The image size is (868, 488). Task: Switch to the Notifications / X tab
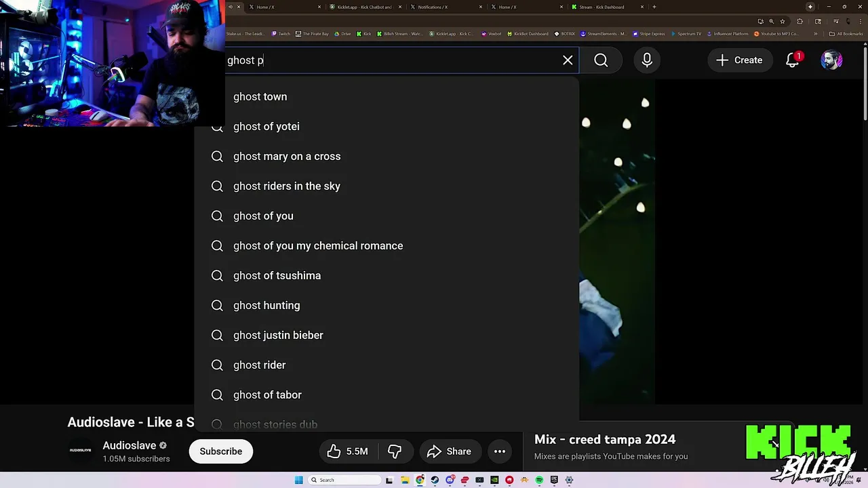pyautogui.click(x=446, y=7)
